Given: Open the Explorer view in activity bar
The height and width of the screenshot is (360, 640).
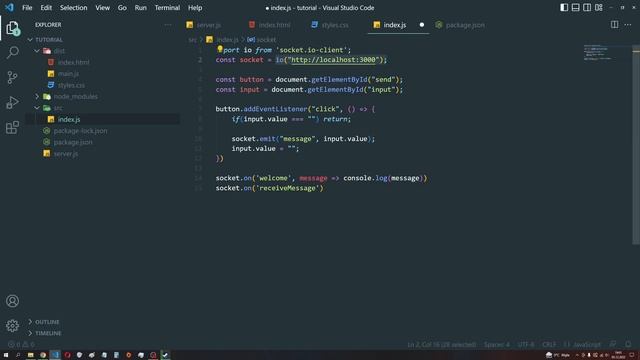Looking at the screenshot, I should (13, 28).
